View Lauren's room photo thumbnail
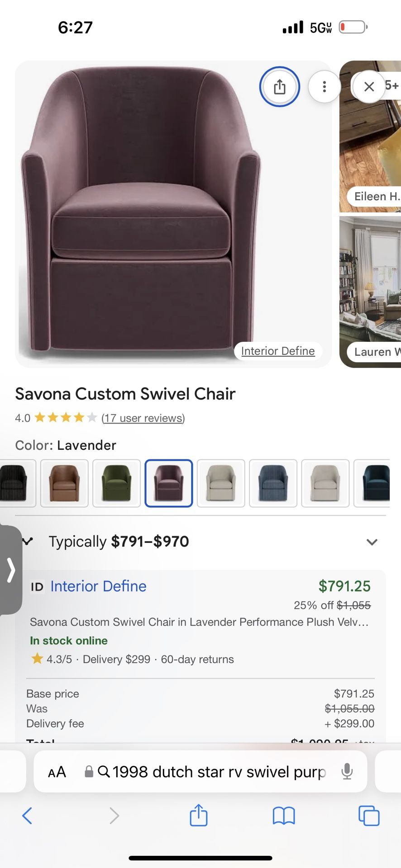 (370, 292)
